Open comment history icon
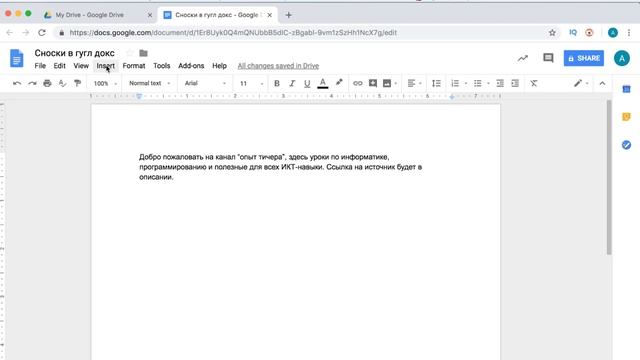Viewport: 640px width, 360px height. 548,58
